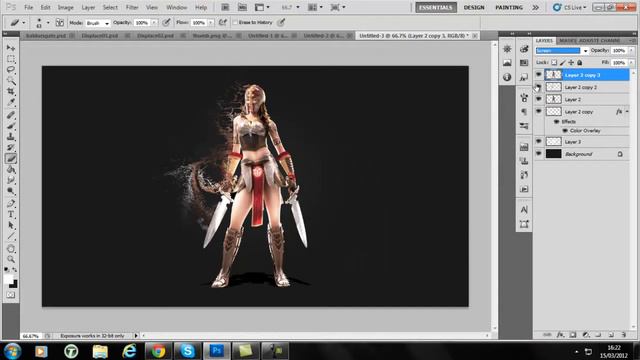Select the Type tool
This screenshot has width=640, height=360.
coord(11,214)
